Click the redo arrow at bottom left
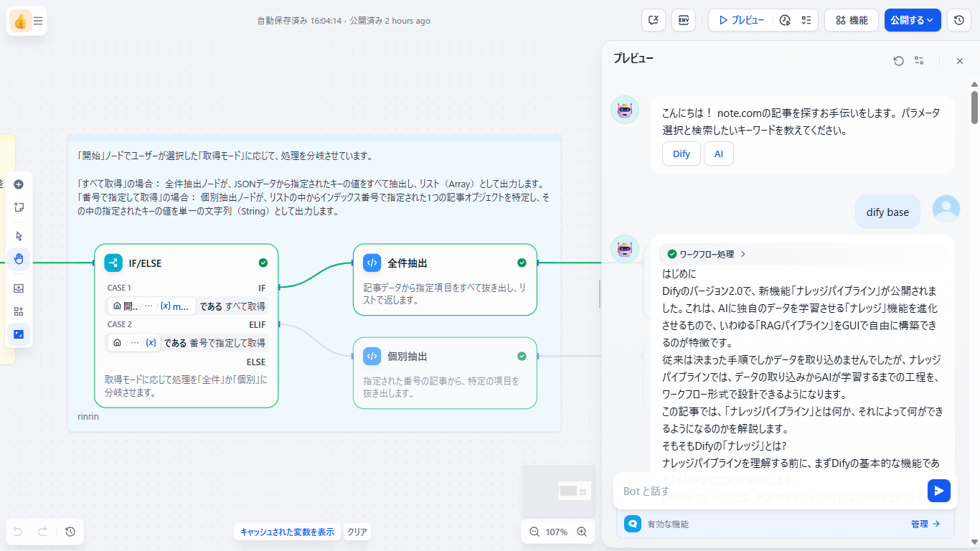Image resolution: width=980 pixels, height=551 pixels. tap(42, 532)
